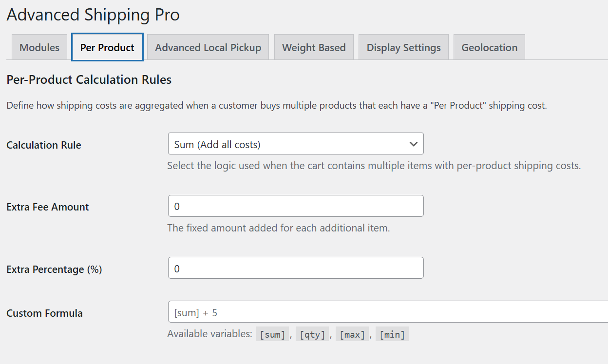Image resolution: width=608 pixels, height=364 pixels.
Task: Switch to the Weight Based tab
Action: pyautogui.click(x=314, y=47)
